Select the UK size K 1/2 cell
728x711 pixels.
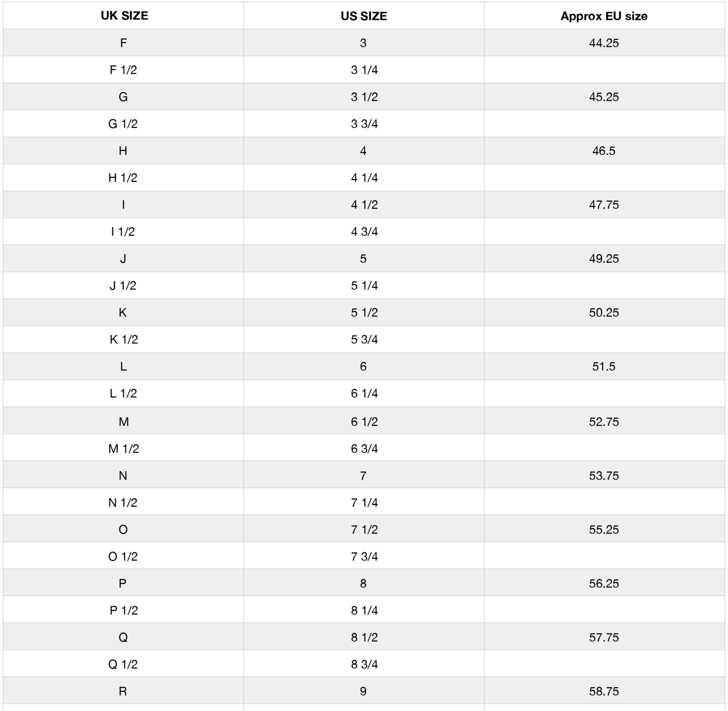point(123,339)
